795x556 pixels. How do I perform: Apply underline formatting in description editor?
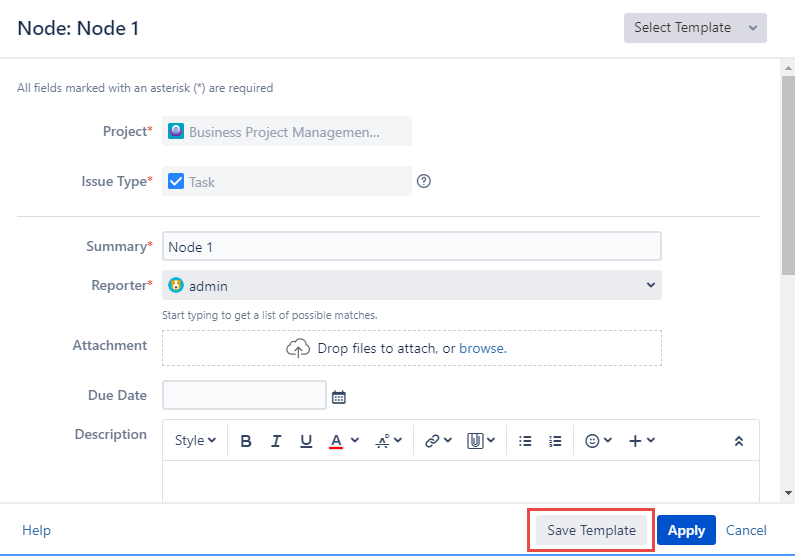click(306, 441)
